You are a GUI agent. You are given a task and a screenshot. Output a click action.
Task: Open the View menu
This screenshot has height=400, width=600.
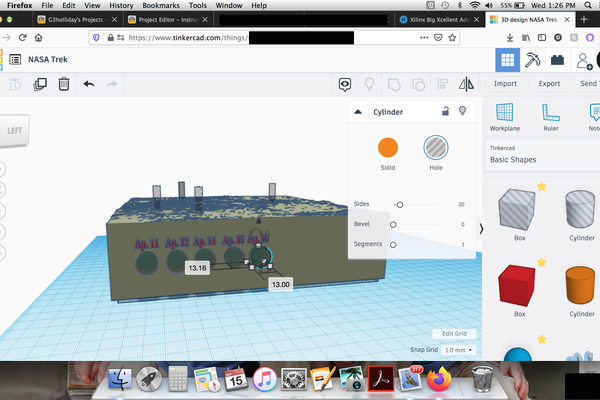pos(92,5)
